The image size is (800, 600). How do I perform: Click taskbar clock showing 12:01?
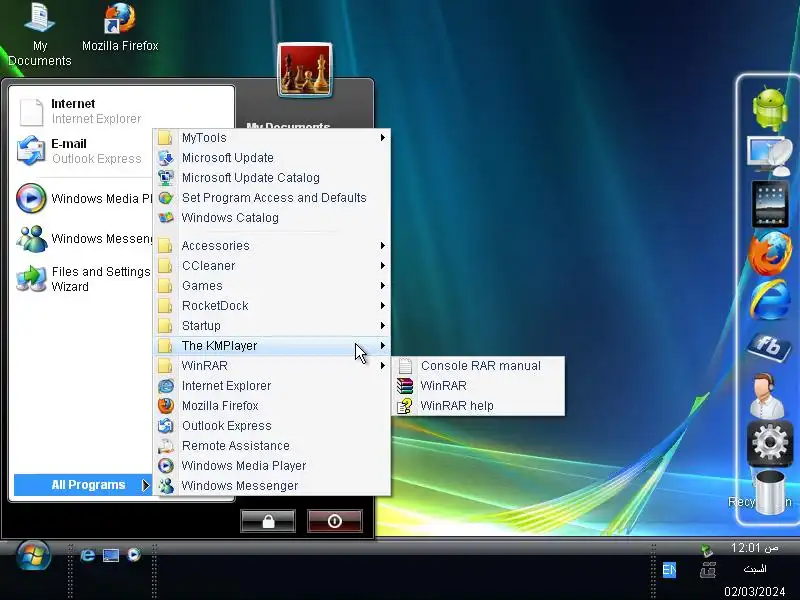[x=754, y=548]
